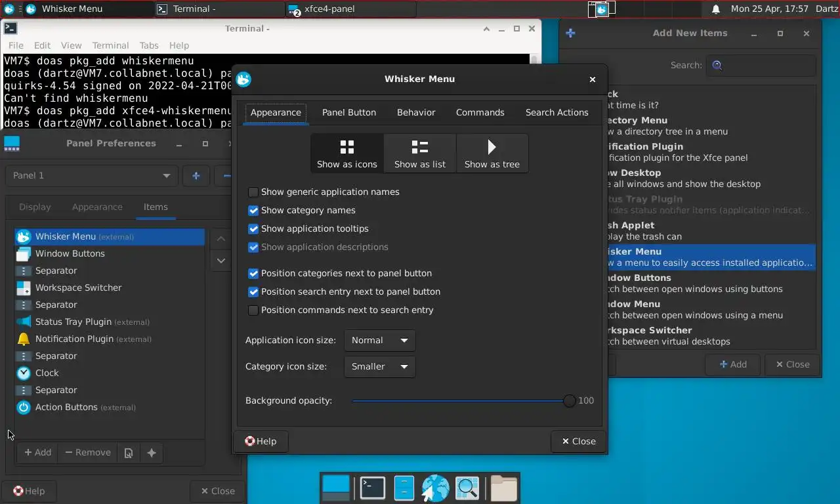Open Terminal's Tabs menu
Image resolution: width=840 pixels, height=504 pixels.
click(x=149, y=45)
